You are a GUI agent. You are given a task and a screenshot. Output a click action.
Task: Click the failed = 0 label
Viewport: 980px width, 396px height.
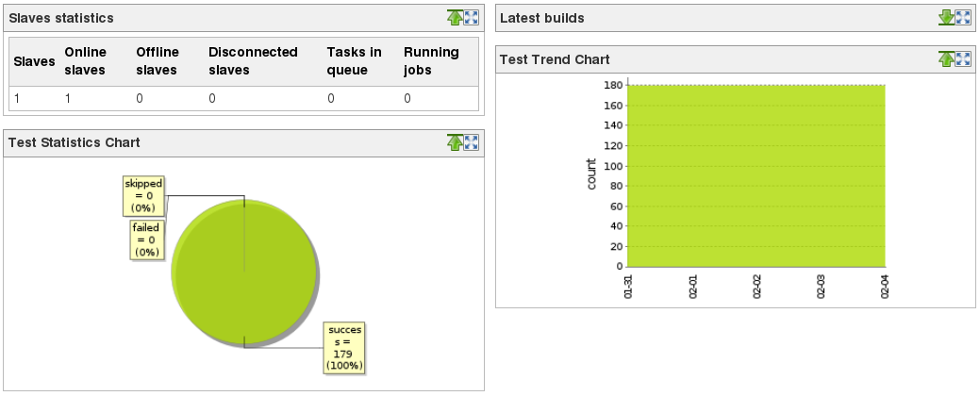tap(146, 239)
